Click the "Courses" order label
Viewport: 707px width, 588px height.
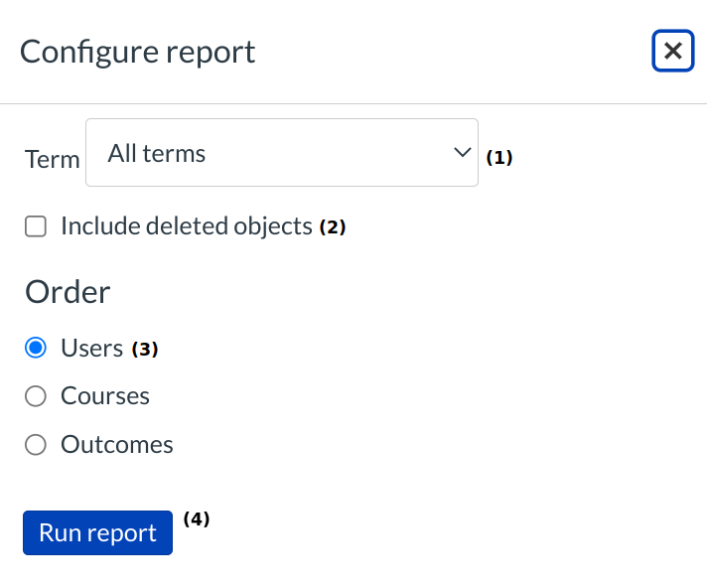[104, 396]
